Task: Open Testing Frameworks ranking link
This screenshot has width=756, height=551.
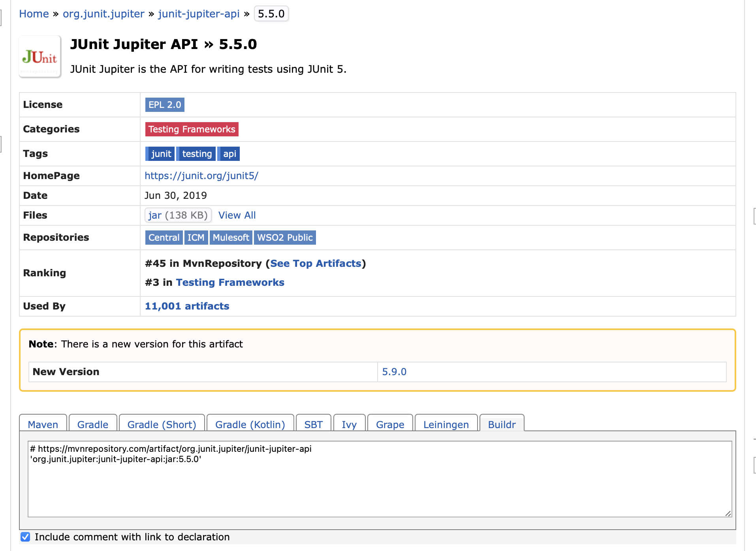Action: (x=230, y=283)
